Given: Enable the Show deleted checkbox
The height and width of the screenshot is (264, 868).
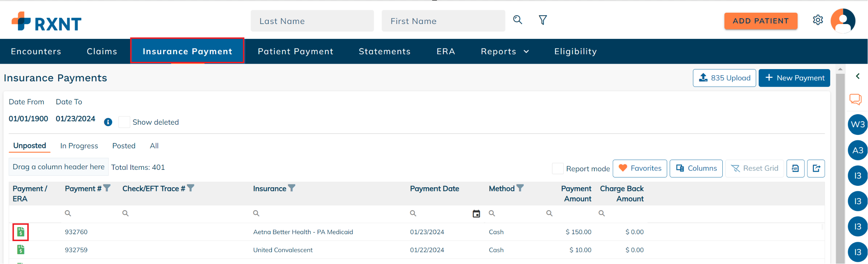Looking at the screenshot, I should pyautogui.click(x=124, y=122).
